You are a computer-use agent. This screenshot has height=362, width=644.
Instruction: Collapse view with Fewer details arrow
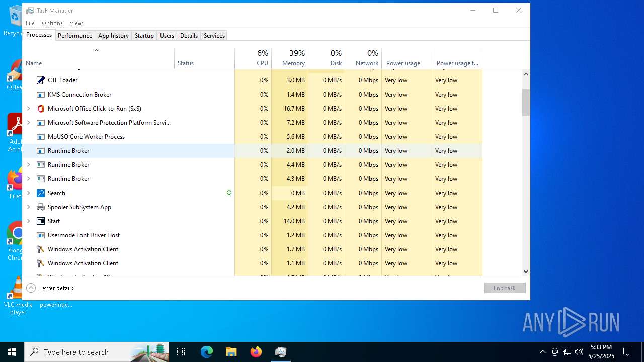coord(31,288)
